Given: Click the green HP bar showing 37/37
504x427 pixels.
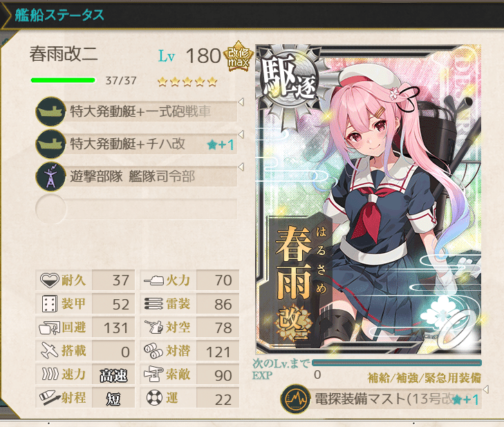Looking at the screenshot, I should click(63, 80).
